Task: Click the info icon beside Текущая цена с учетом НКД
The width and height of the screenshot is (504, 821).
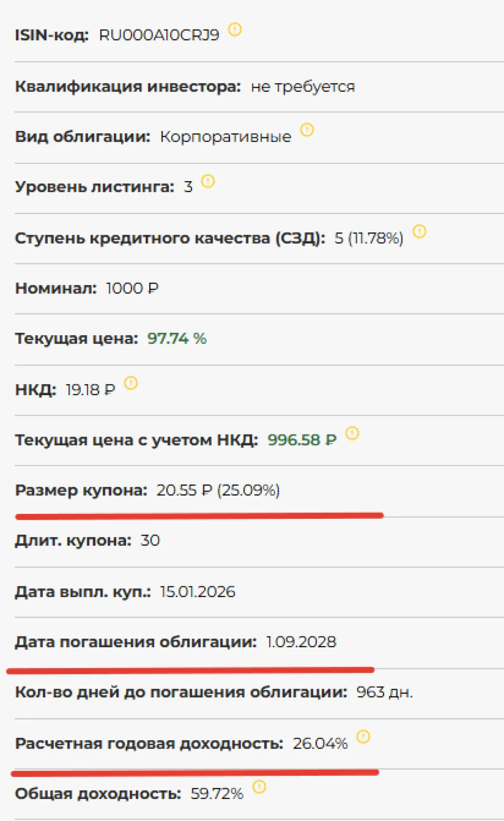Action: pos(352,433)
